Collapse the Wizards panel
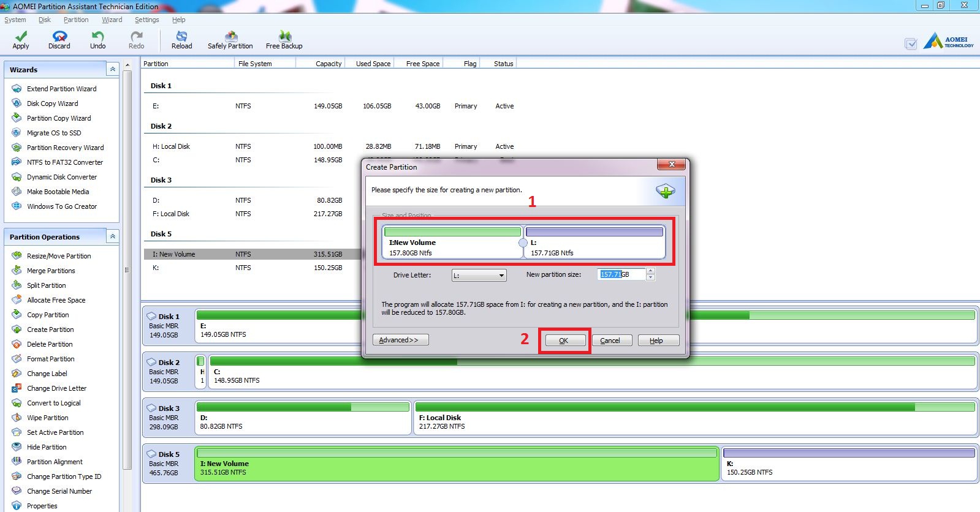 pyautogui.click(x=113, y=70)
